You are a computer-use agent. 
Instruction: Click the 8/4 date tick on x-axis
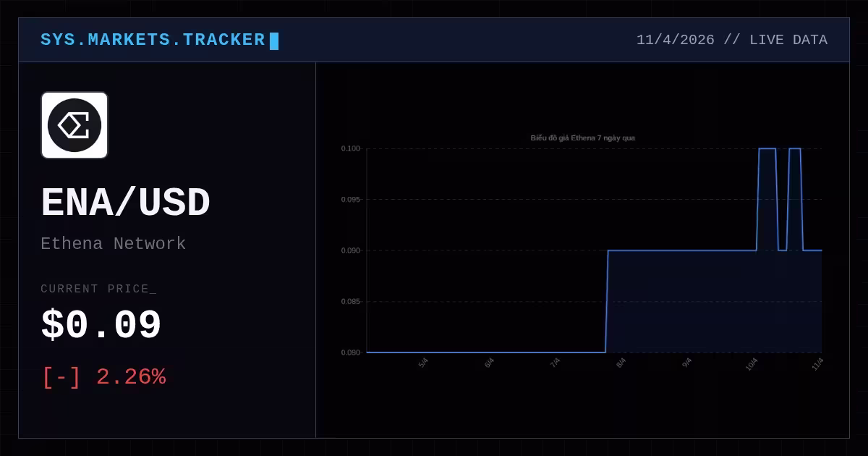[621, 362]
